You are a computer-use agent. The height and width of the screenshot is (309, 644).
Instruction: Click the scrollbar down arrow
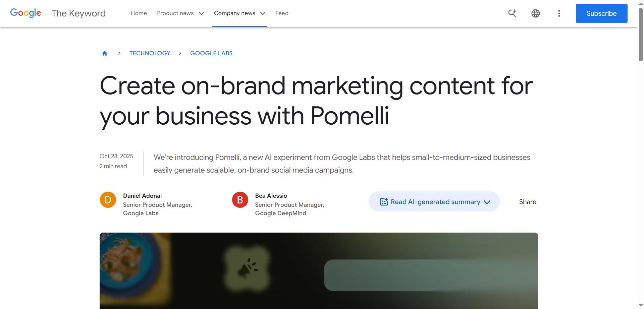click(640, 304)
